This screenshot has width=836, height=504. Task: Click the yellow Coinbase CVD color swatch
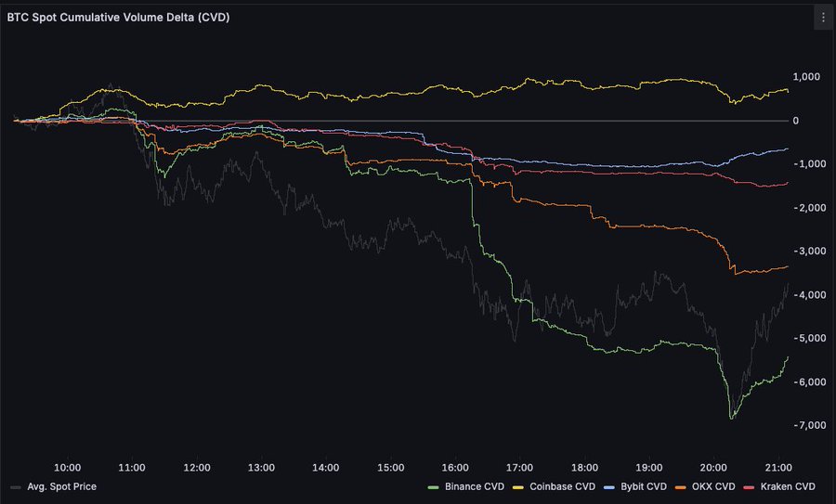click(518, 486)
